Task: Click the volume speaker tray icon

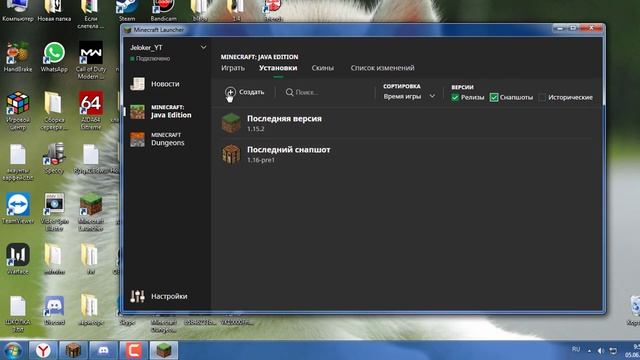Action: (600, 351)
